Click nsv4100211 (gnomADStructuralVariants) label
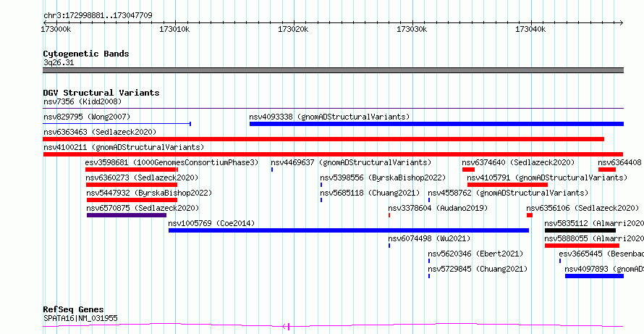 click(124, 147)
